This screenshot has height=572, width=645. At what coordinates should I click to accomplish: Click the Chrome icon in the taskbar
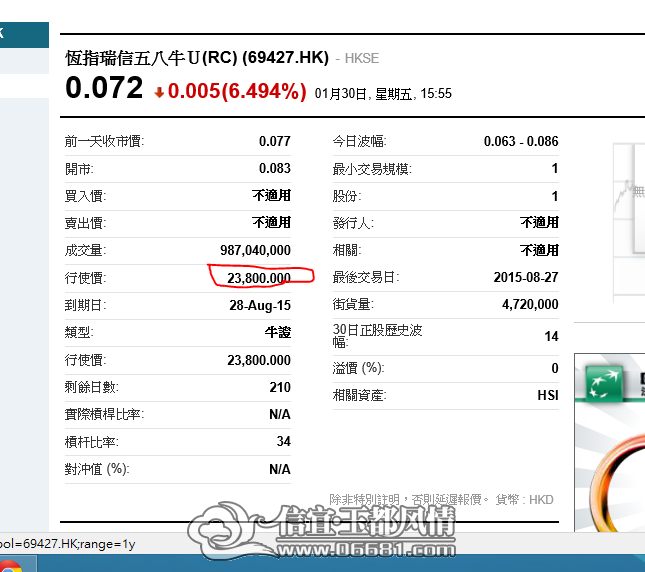point(10,566)
